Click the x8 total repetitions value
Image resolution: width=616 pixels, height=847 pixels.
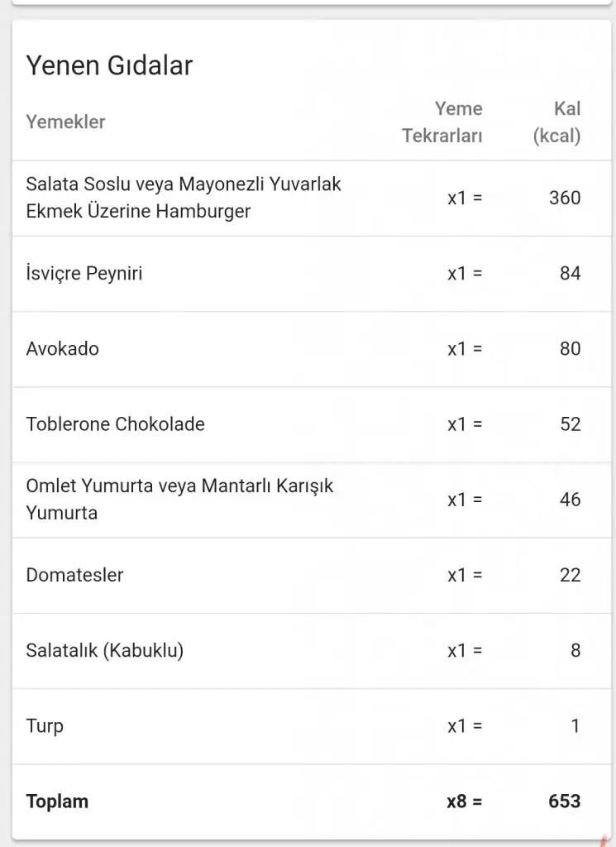click(464, 802)
